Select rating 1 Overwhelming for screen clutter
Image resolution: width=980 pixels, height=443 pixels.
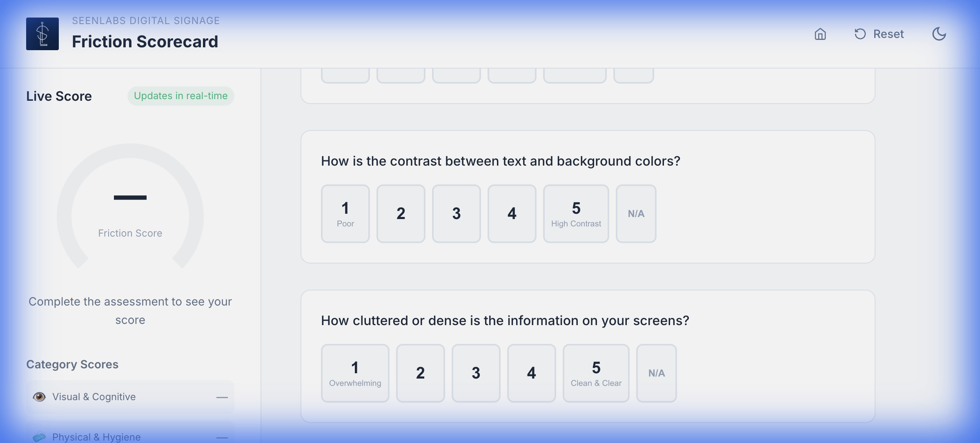[354, 372]
